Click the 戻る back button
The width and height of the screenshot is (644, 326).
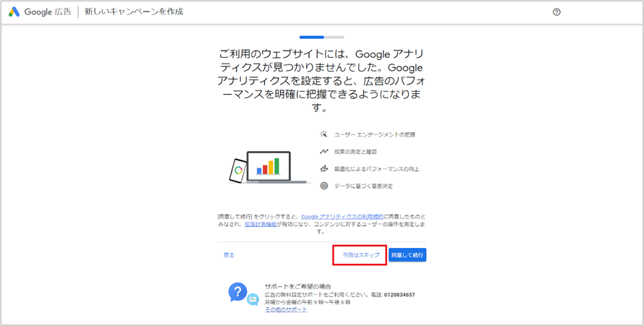229,255
